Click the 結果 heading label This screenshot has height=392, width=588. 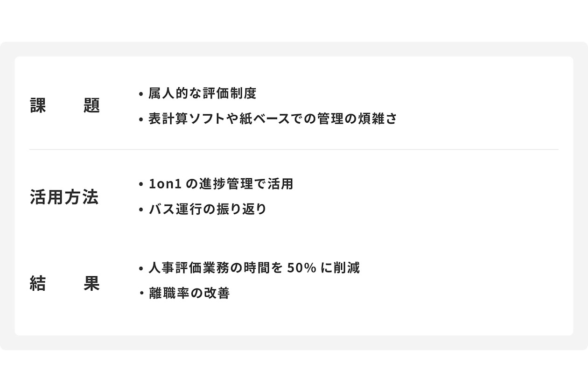tap(65, 283)
